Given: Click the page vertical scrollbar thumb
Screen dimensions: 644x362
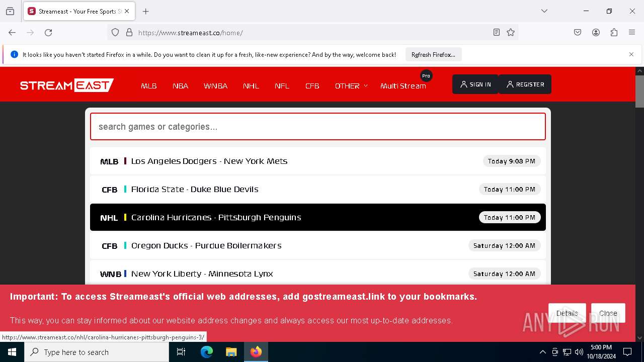Looking at the screenshot, I should [639, 91].
